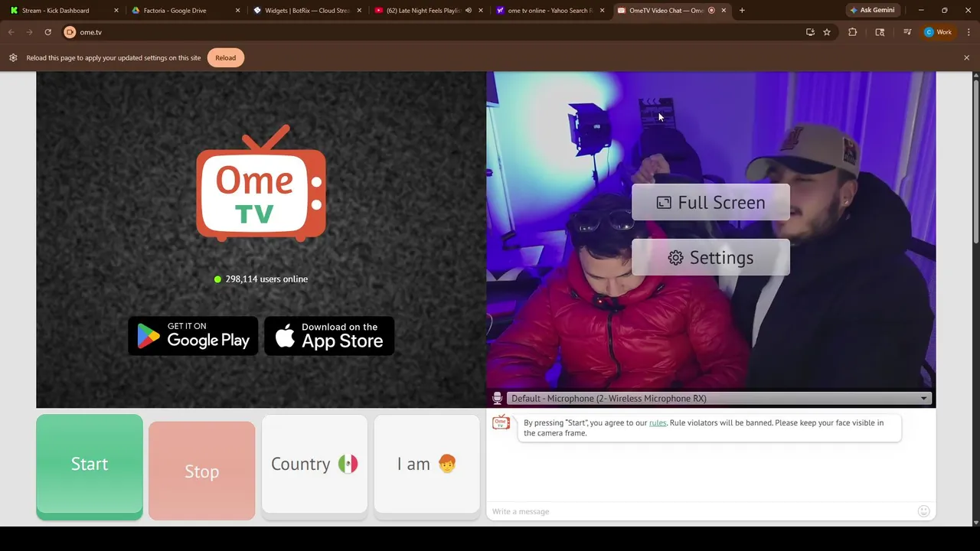Open a new tab with the plus icon

pyautogui.click(x=742, y=11)
